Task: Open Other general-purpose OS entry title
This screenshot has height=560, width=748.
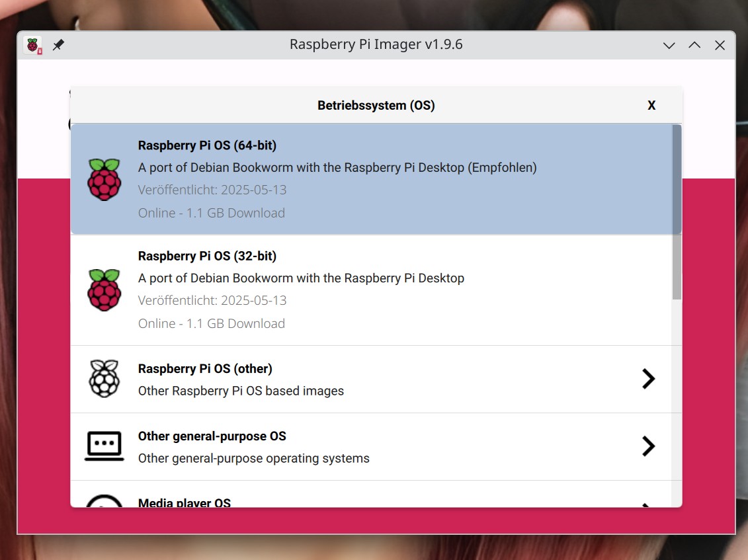Action: 212,436
